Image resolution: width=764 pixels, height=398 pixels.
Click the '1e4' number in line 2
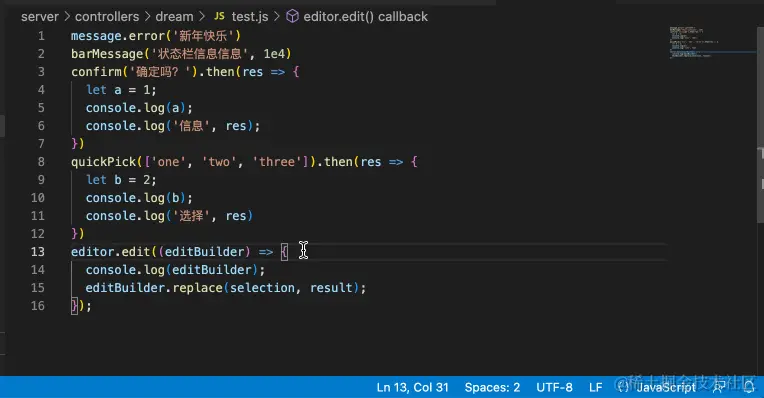pyautogui.click(x=274, y=54)
